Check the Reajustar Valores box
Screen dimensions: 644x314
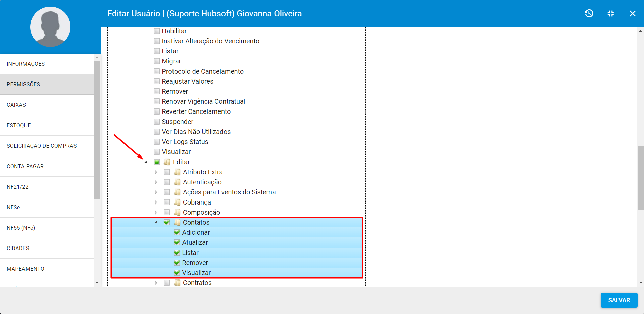pyautogui.click(x=157, y=81)
